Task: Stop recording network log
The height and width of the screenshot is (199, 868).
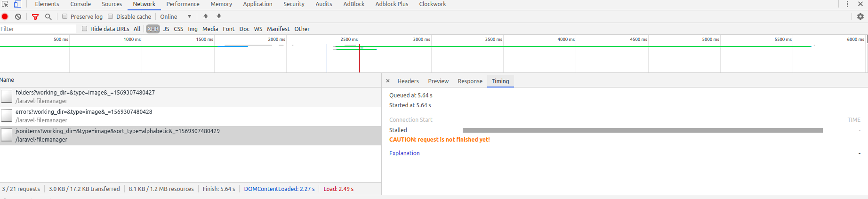Action: (x=5, y=16)
